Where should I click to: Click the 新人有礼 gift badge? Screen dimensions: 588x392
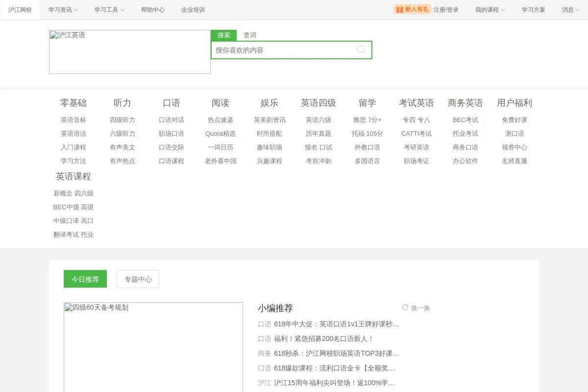(x=412, y=9)
